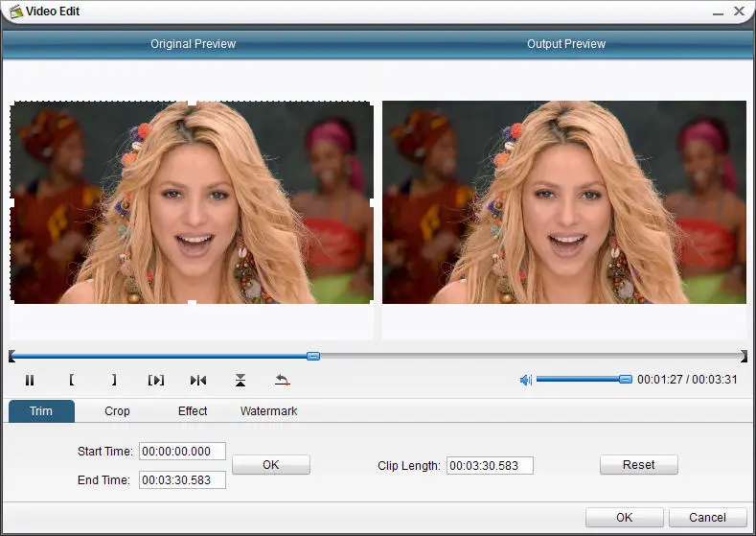Screen dimensions: 756x536
Task: Close the Video Edit window
Action: [739, 12]
